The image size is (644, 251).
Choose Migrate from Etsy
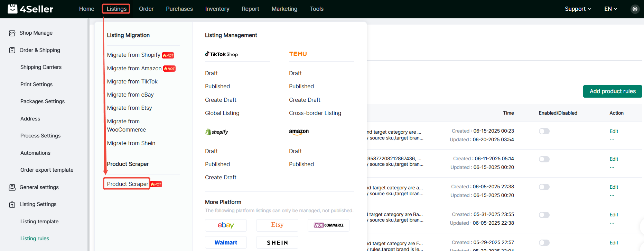point(129,108)
